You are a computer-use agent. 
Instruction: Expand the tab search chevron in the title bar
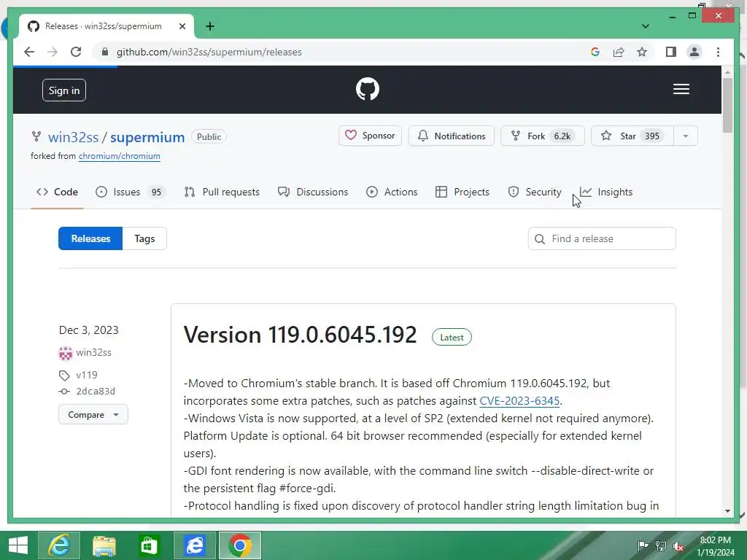[x=645, y=26]
